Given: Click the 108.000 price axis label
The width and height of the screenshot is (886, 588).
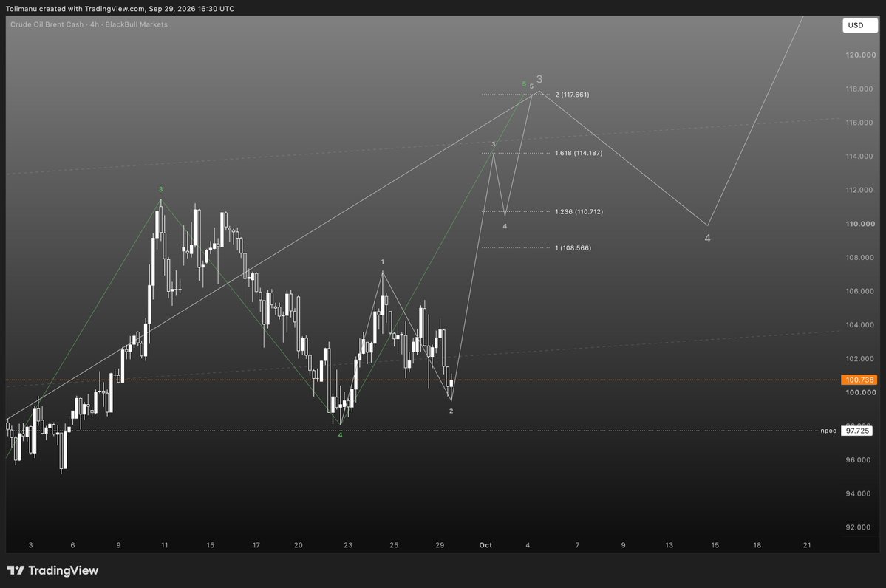Looking at the screenshot, I should [x=861, y=258].
